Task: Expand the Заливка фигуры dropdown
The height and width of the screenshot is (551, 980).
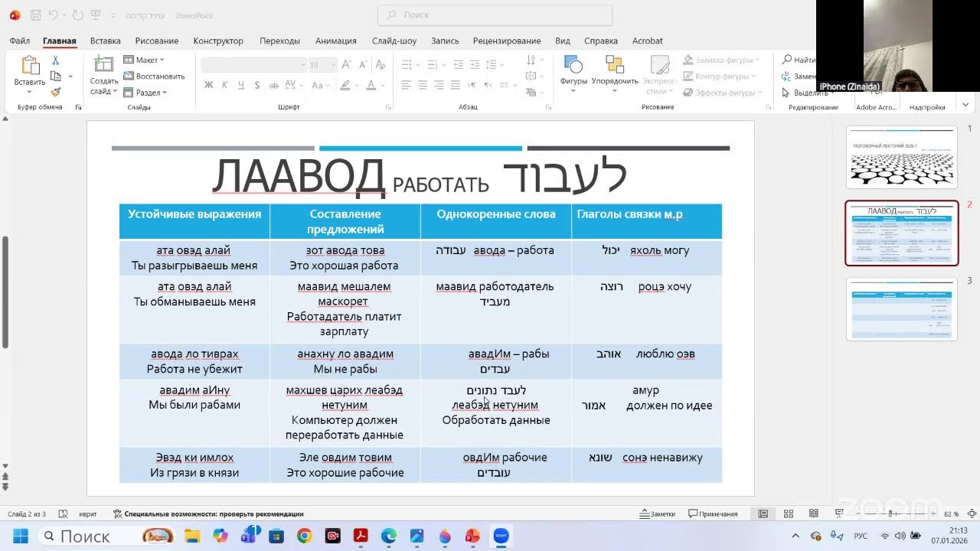Action: click(x=722, y=60)
